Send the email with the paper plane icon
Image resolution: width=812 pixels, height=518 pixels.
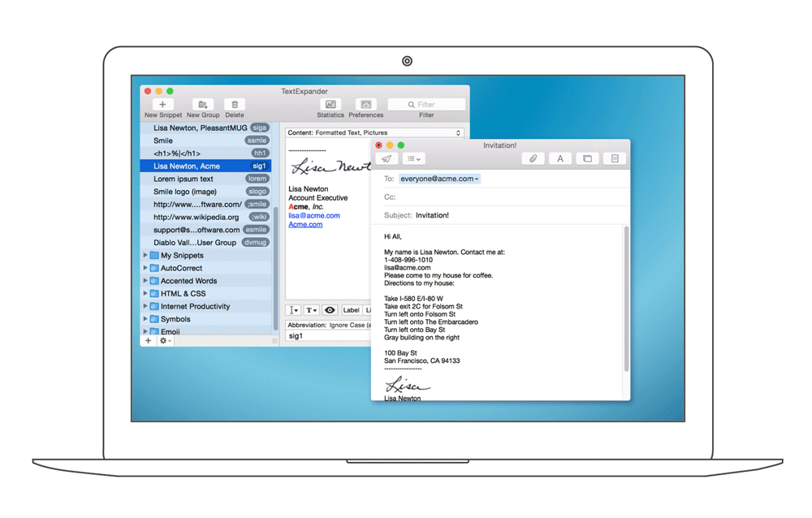point(387,159)
